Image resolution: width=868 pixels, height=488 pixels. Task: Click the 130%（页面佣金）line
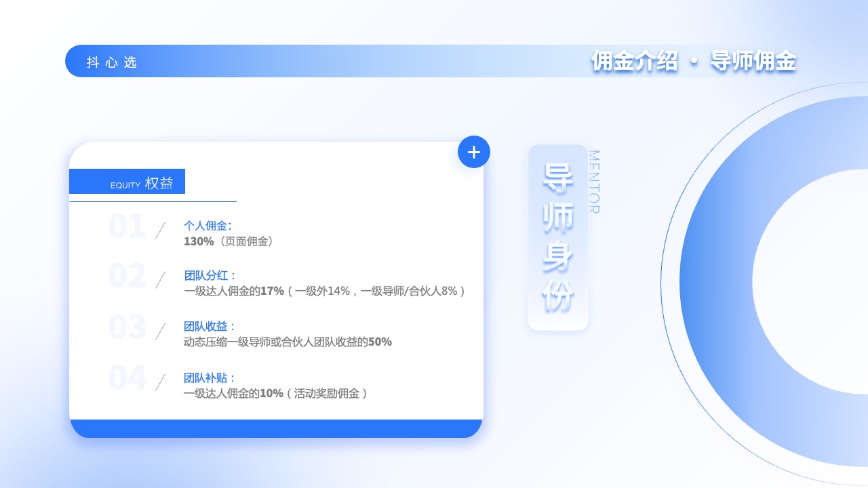229,241
